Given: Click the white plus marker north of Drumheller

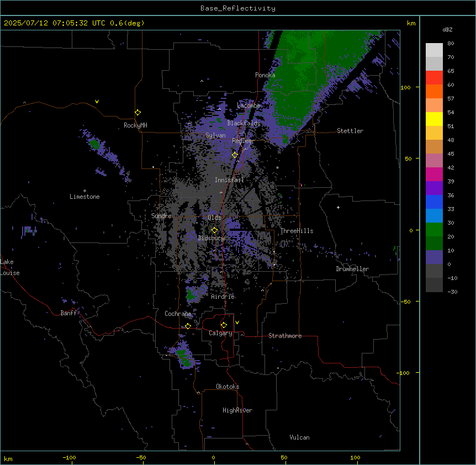Looking at the screenshot, I should [338, 207].
